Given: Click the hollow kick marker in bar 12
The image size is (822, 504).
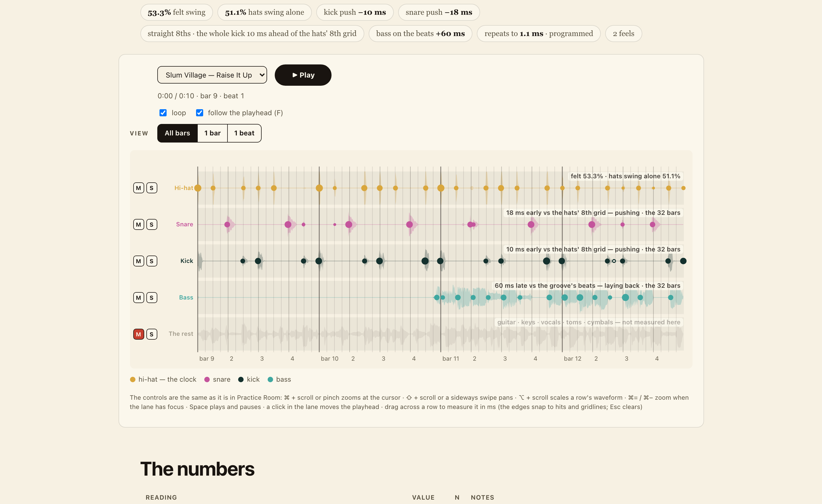Looking at the screenshot, I should [614, 261].
